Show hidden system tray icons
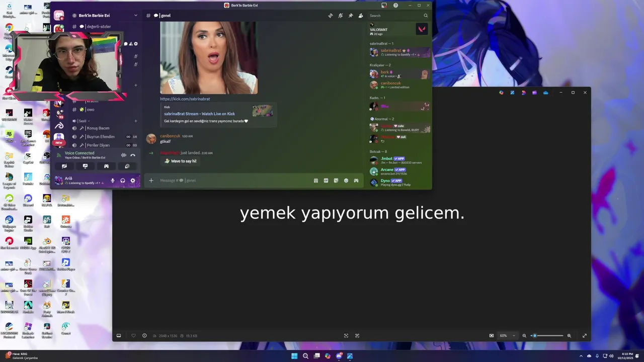644x362 pixels. [581, 356]
